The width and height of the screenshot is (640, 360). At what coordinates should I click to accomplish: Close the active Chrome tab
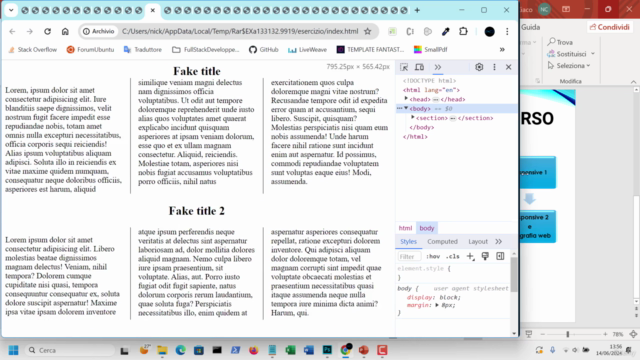pos(153,10)
